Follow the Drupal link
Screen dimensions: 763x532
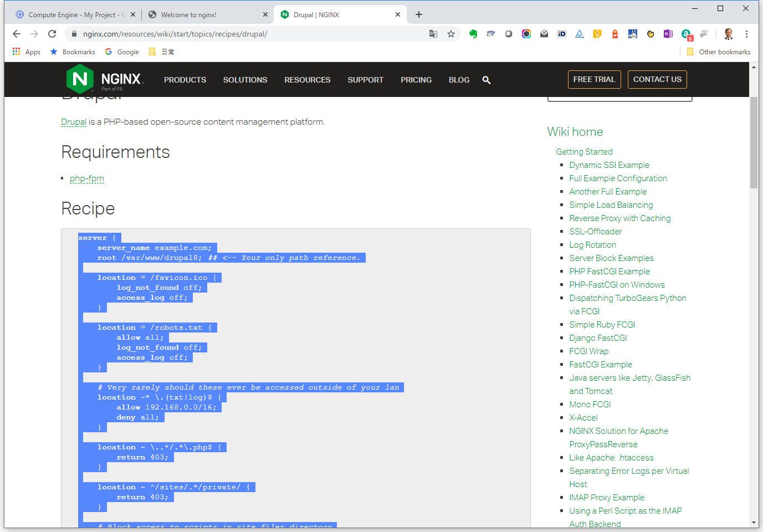(x=74, y=122)
